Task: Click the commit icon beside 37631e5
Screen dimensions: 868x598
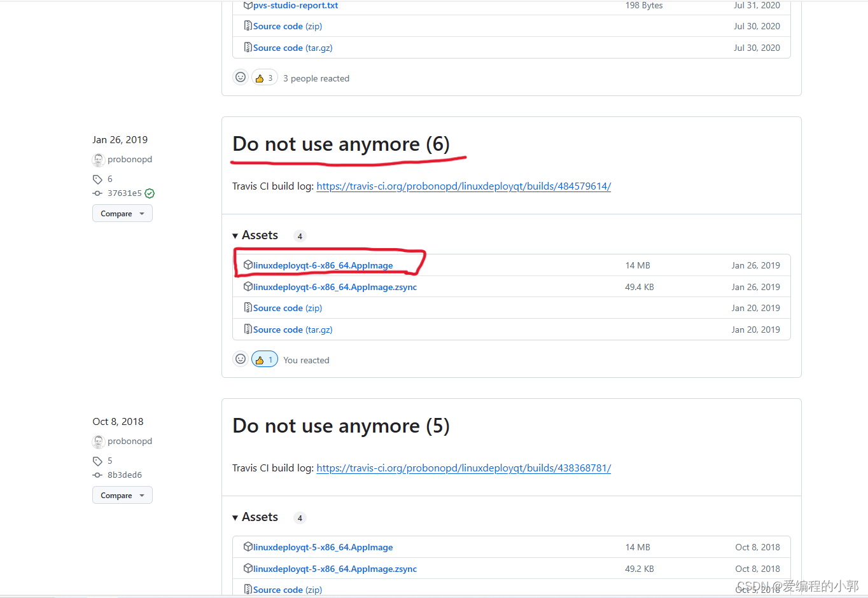Action: [97, 193]
